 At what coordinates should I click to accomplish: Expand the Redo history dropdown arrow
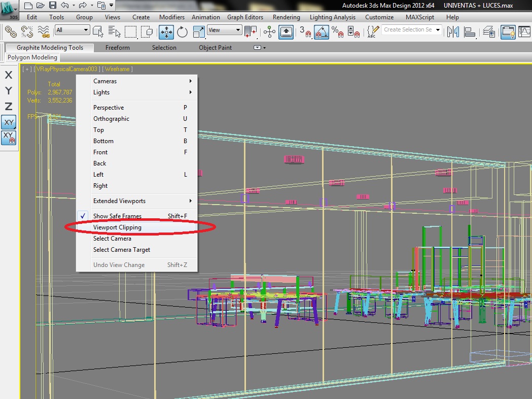92,5
